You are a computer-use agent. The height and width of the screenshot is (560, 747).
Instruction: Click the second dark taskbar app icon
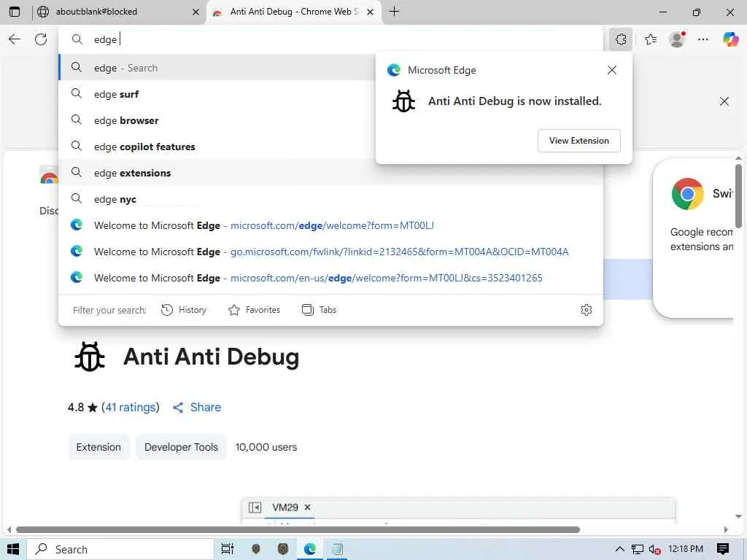[283, 549]
